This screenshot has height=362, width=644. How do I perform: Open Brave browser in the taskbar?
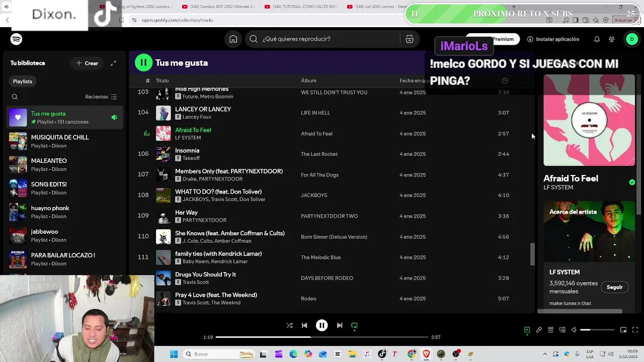point(426,354)
